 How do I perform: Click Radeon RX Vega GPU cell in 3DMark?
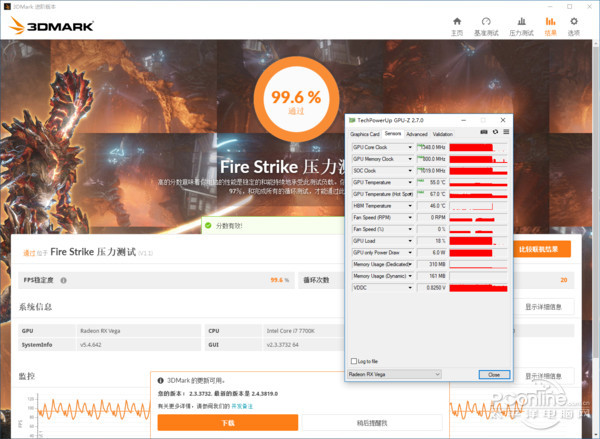(x=139, y=331)
